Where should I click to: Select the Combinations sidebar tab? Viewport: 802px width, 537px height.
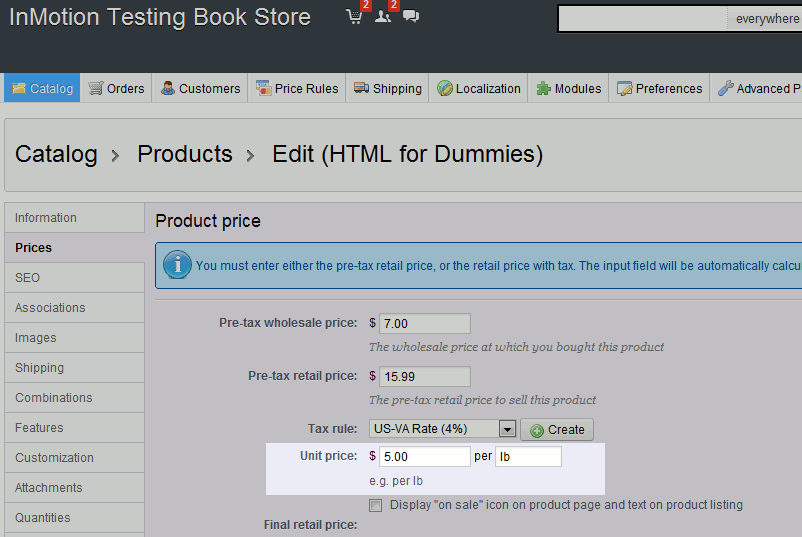(54, 397)
